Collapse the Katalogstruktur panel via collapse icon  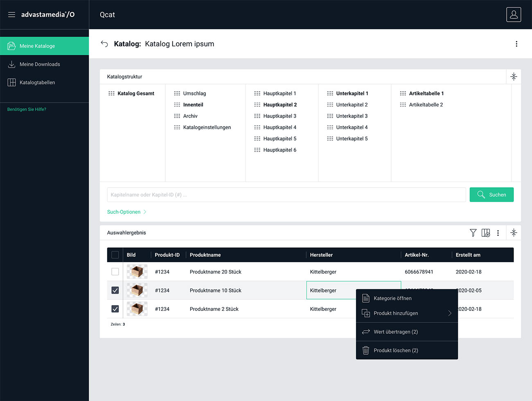pyautogui.click(x=514, y=77)
